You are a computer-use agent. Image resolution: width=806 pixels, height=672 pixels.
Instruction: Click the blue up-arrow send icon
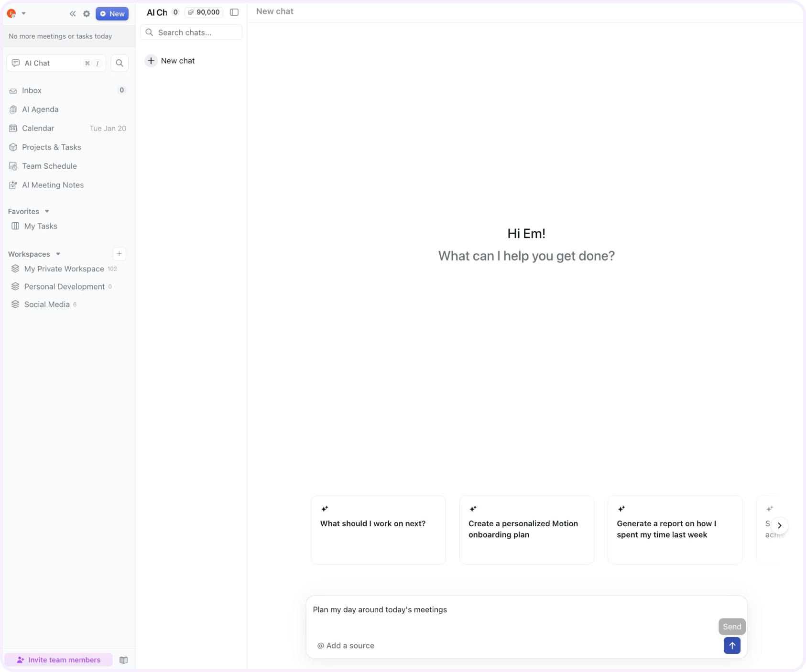click(x=732, y=645)
